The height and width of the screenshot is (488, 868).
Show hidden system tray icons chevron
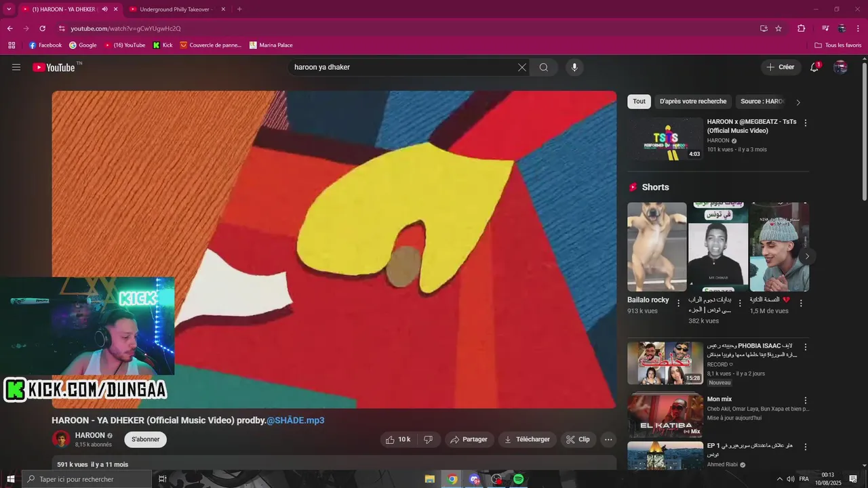tap(779, 479)
